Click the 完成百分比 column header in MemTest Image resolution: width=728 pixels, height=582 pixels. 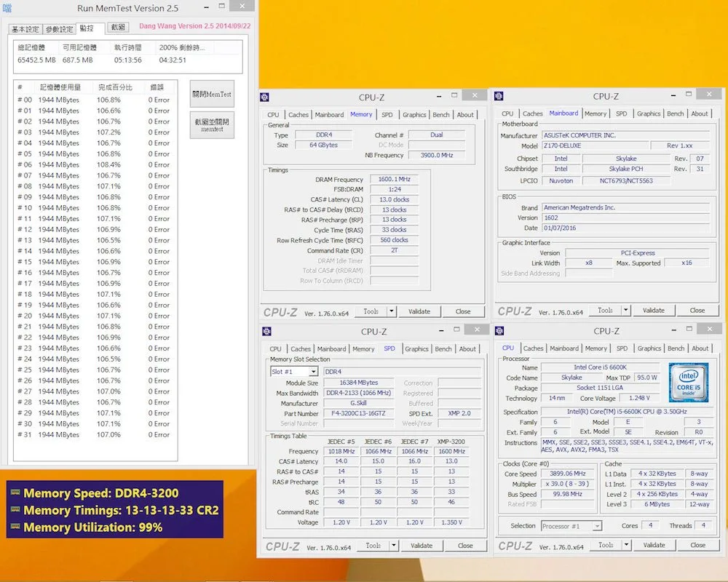tap(115, 87)
